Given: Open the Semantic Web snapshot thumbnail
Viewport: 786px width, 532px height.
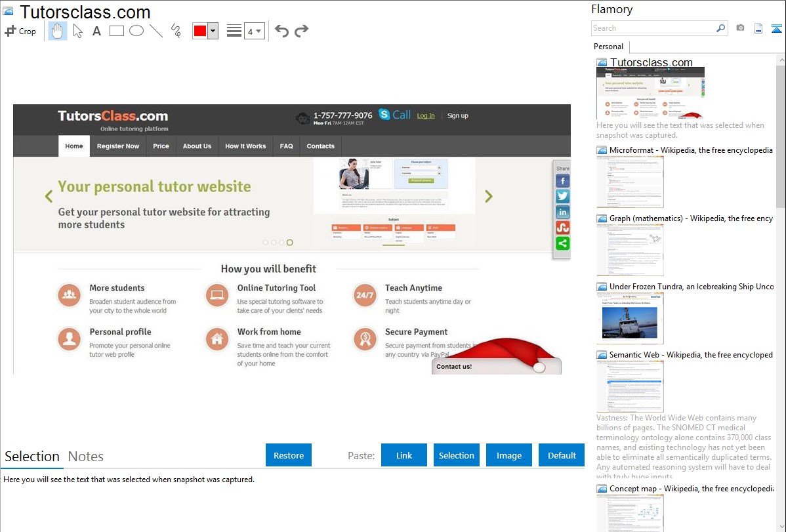Looking at the screenshot, I should (x=630, y=386).
